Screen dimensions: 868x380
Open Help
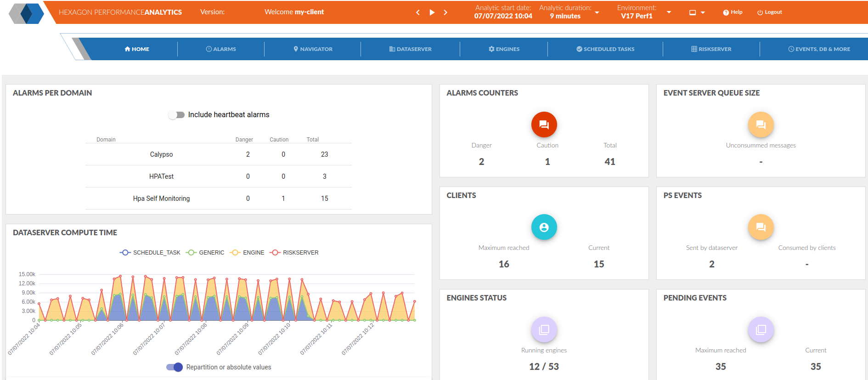733,12
